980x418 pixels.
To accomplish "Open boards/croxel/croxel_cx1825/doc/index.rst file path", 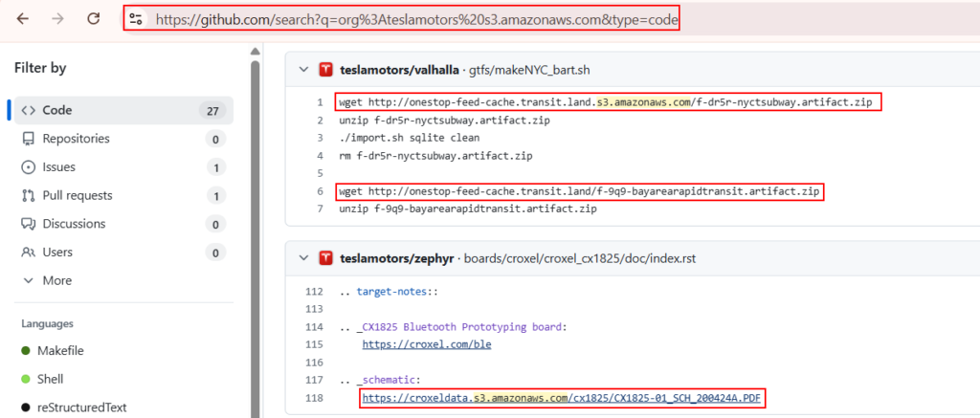I will (579, 257).
